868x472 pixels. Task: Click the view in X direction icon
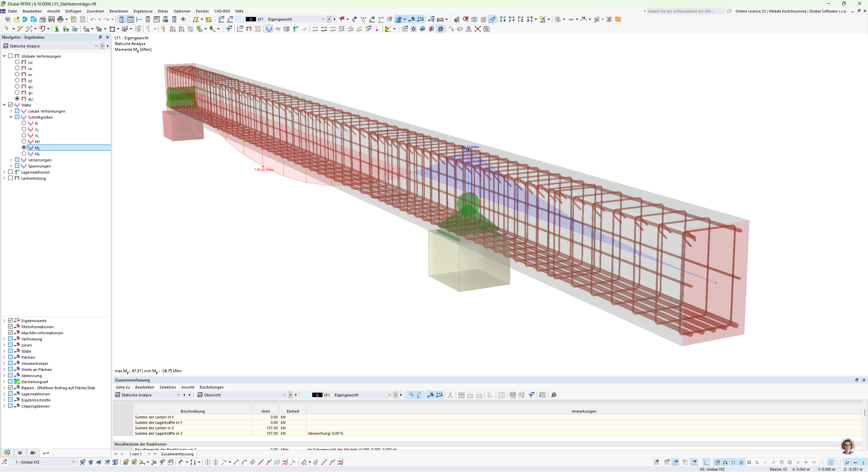point(503,19)
